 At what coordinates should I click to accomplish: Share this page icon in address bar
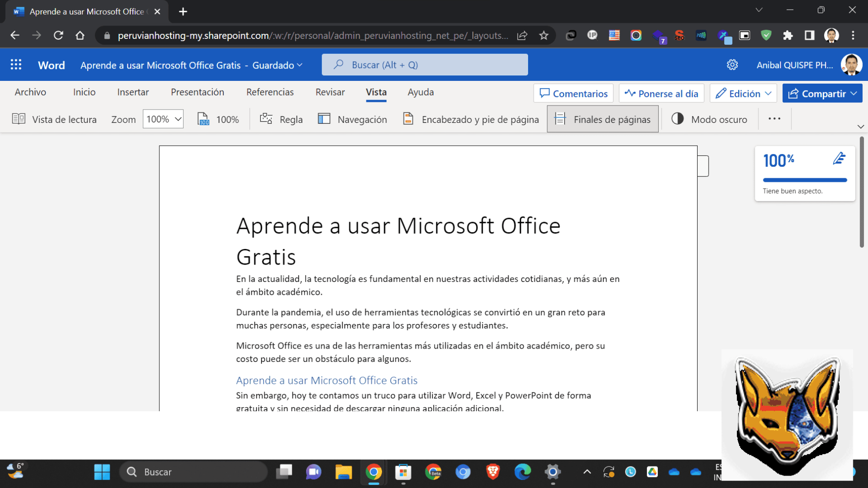pos(522,35)
